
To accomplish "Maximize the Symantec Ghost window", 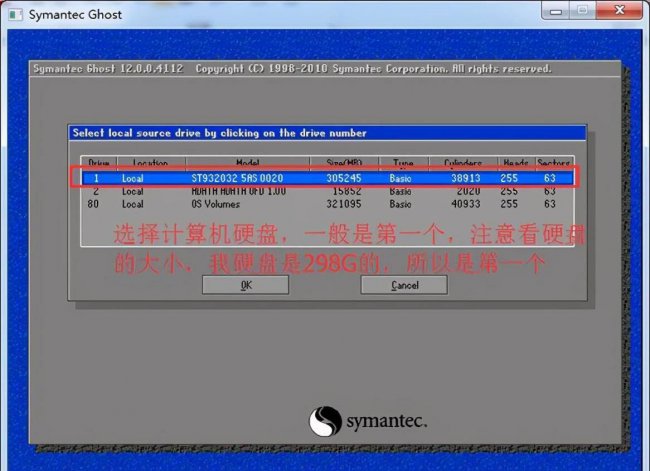I will [x=582, y=10].
